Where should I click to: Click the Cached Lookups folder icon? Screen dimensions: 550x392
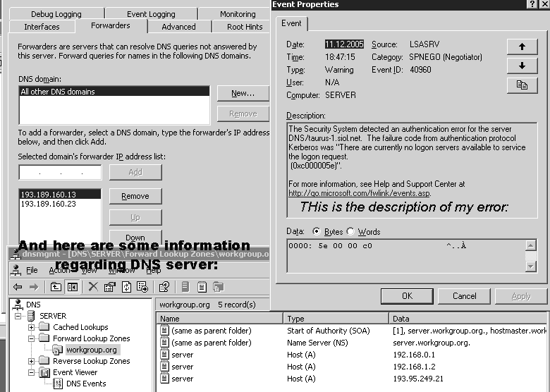(44, 326)
